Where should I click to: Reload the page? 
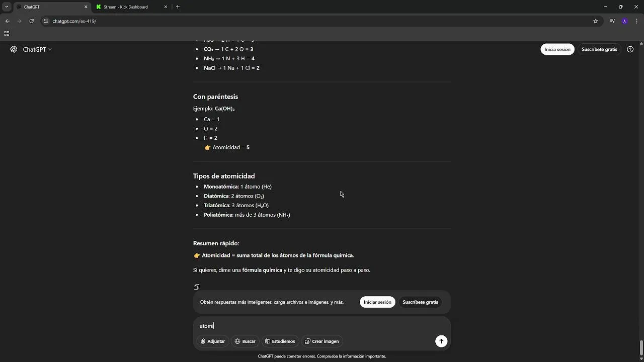(x=31, y=21)
